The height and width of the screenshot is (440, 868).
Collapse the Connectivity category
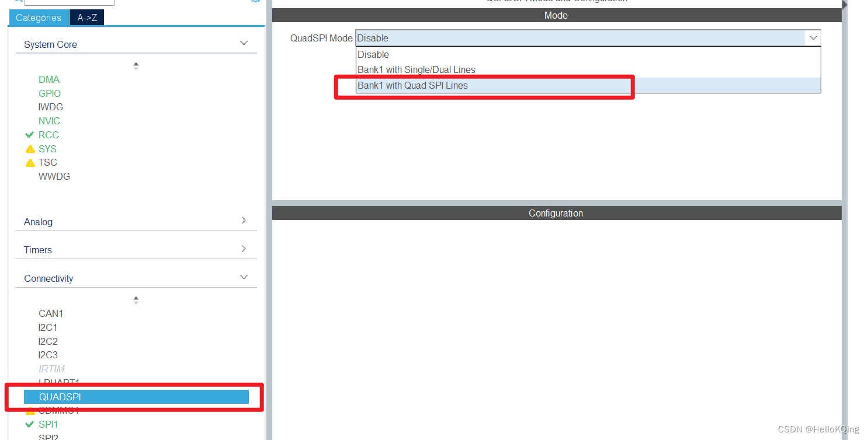pyautogui.click(x=244, y=278)
